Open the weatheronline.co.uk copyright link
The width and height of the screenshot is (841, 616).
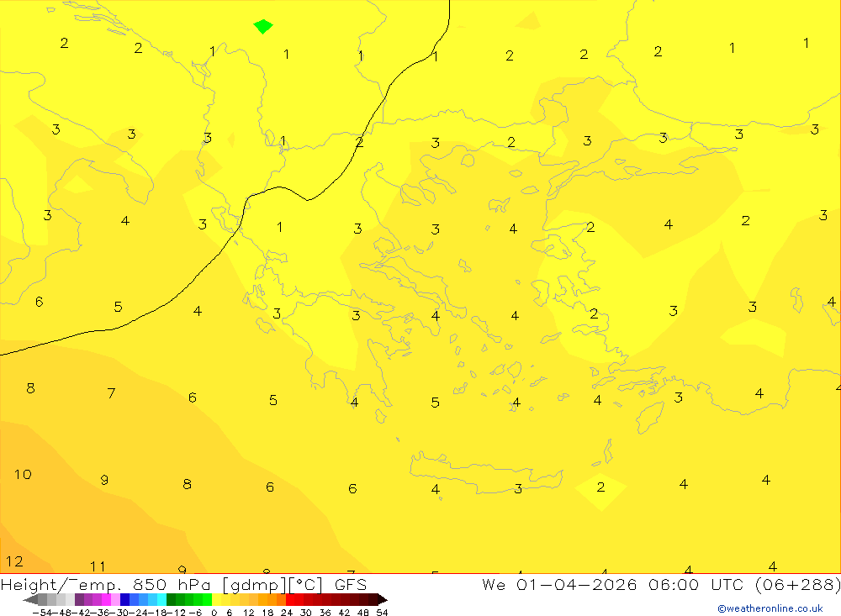(x=770, y=608)
